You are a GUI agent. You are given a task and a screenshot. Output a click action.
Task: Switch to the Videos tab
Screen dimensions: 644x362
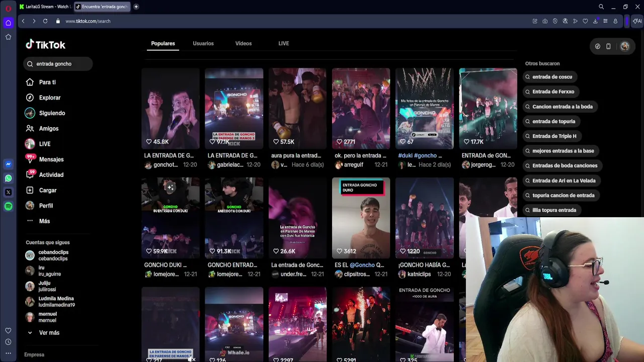point(244,44)
